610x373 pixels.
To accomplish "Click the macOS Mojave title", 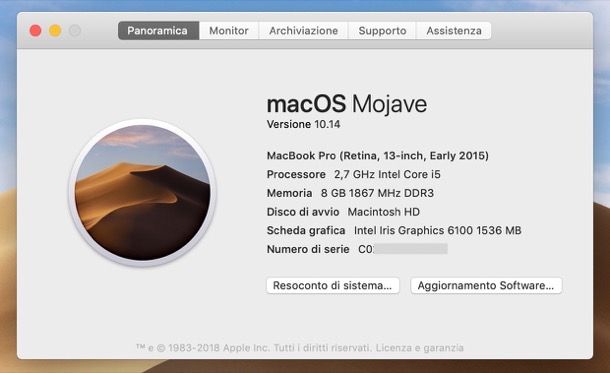I will (347, 104).
